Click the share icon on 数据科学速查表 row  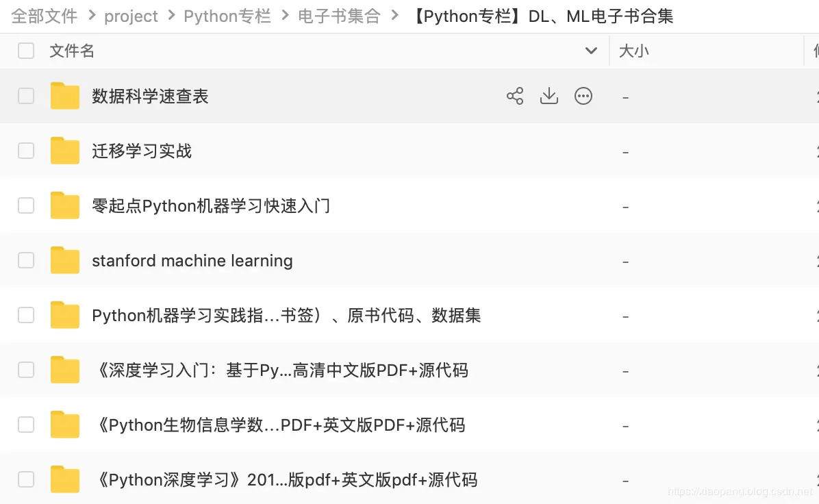click(515, 96)
